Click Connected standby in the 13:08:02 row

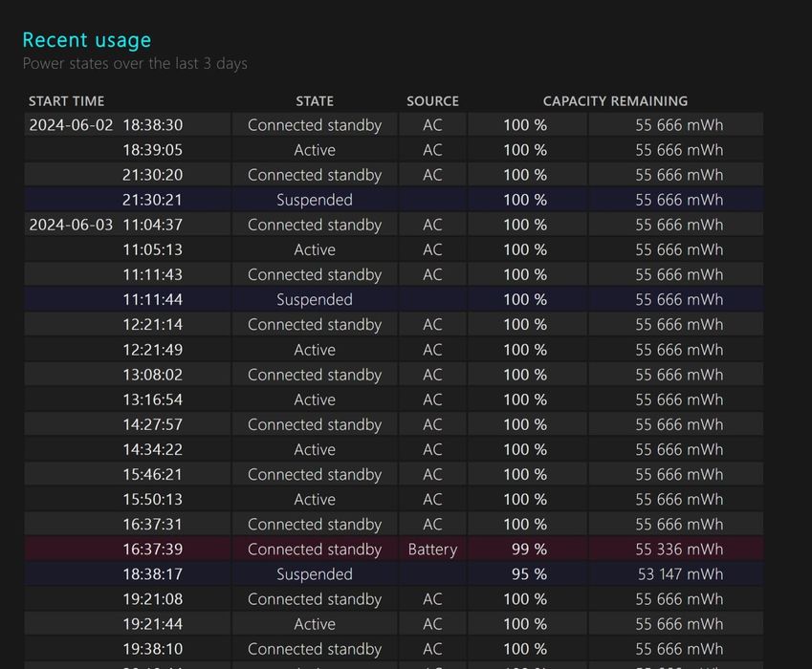click(x=315, y=375)
